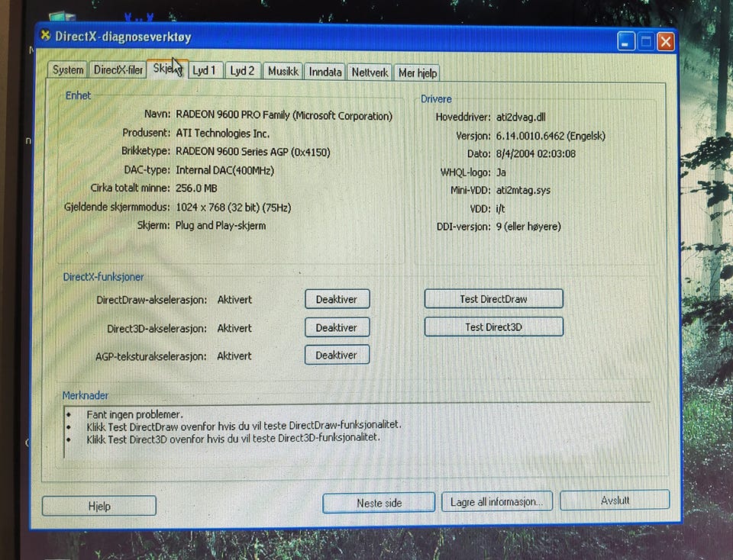Run Test Direct3D
This screenshot has height=560, width=733.
(x=494, y=327)
